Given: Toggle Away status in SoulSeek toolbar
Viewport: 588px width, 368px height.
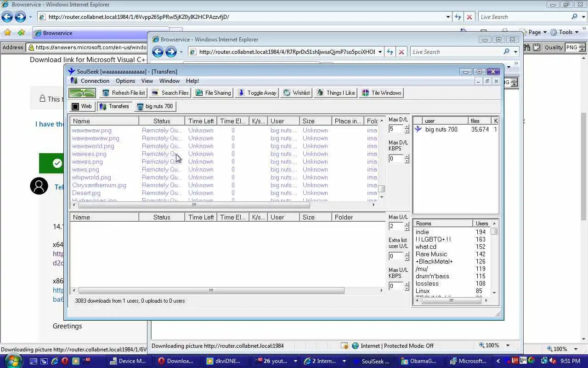Looking at the screenshot, I should pos(257,93).
